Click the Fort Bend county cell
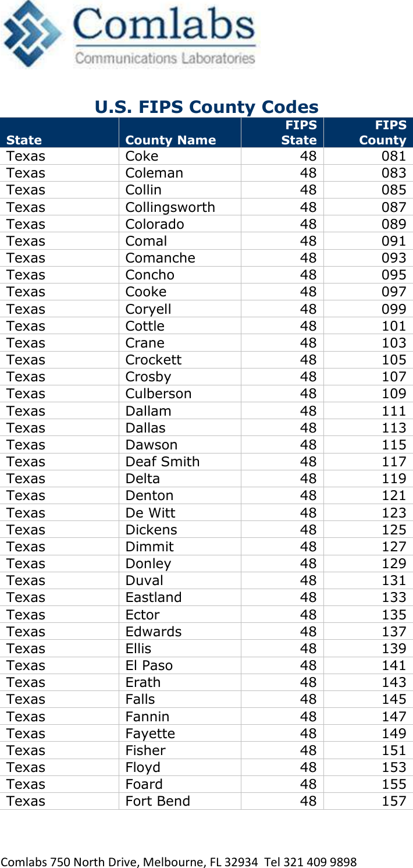The width and height of the screenshot is (413, 868). [158, 800]
